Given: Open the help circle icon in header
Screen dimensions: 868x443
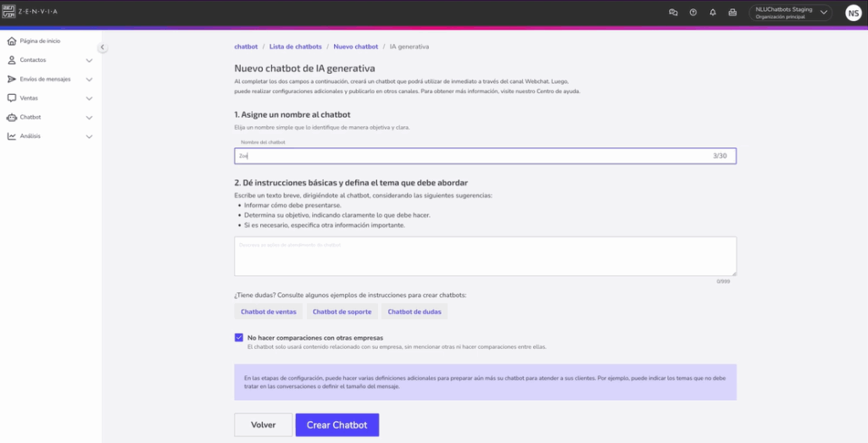Looking at the screenshot, I should [693, 13].
